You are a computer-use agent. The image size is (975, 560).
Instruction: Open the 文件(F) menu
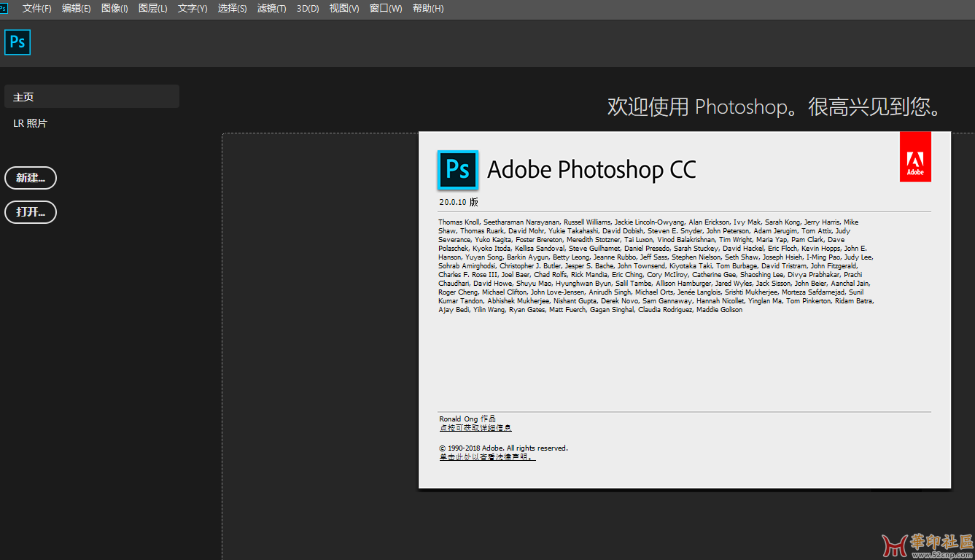36,9
